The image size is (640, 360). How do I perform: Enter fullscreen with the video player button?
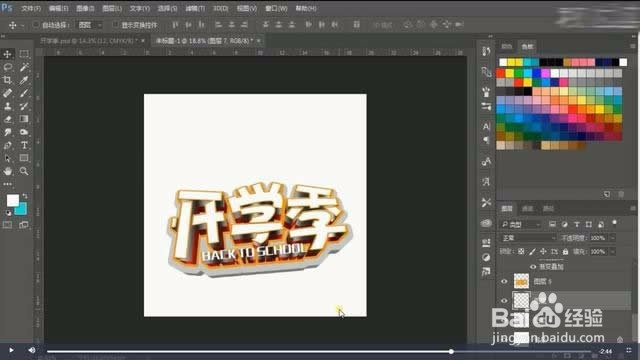(x=629, y=351)
